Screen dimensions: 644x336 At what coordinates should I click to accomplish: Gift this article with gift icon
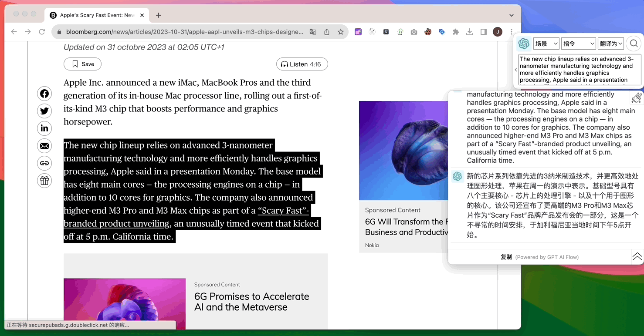(x=44, y=181)
